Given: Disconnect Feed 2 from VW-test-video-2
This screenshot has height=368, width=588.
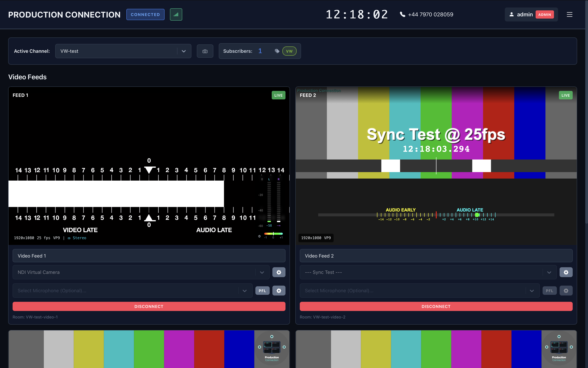Looking at the screenshot, I should point(436,306).
